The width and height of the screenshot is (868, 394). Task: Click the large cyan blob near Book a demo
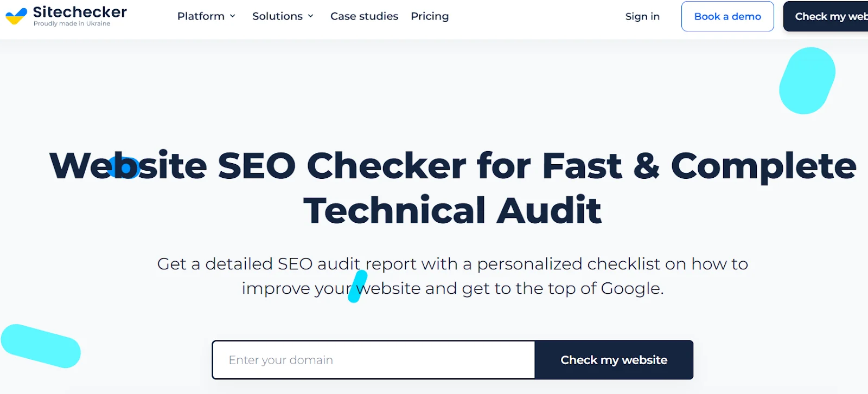click(807, 80)
